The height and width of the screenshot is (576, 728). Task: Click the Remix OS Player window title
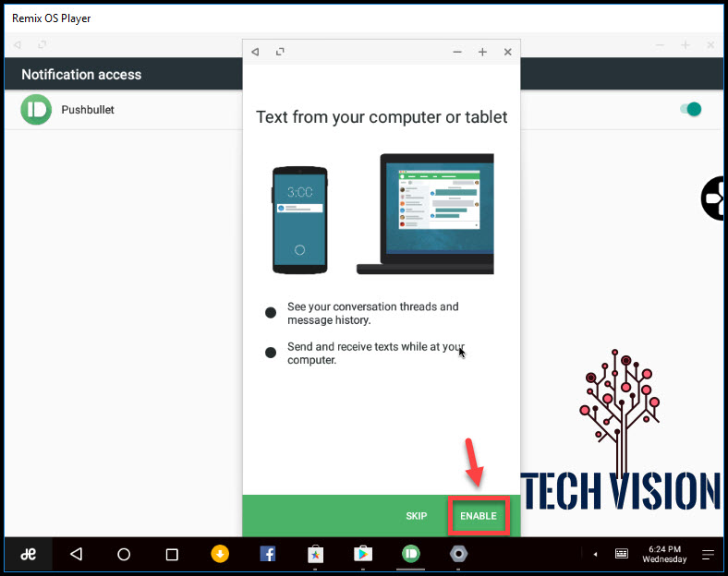[51, 18]
